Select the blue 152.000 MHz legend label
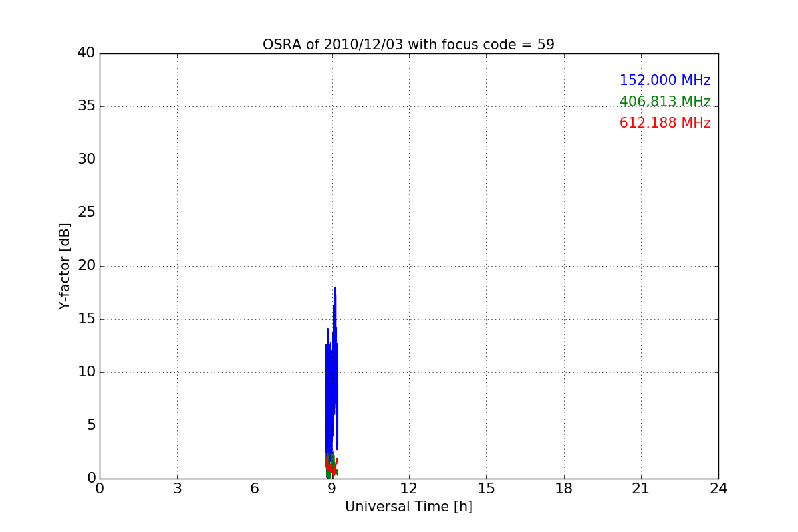Image resolution: width=798 pixels, height=532 pixels. (665, 80)
